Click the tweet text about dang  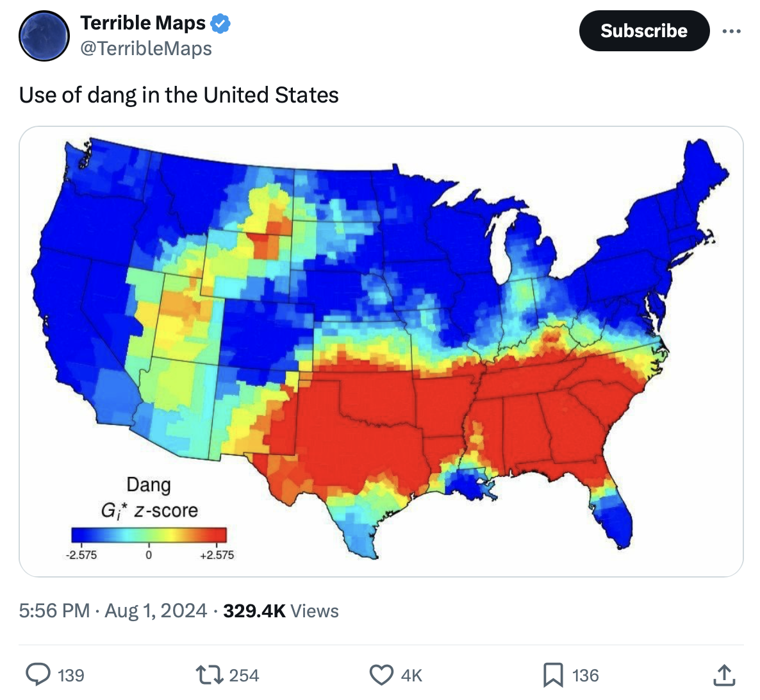pyautogui.click(x=179, y=95)
